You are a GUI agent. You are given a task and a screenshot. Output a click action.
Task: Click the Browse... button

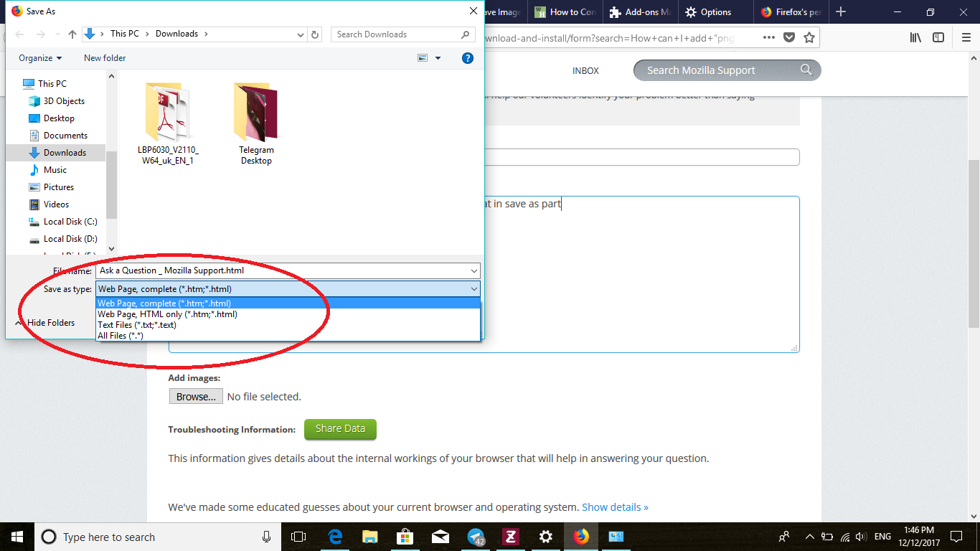coord(196,397)
